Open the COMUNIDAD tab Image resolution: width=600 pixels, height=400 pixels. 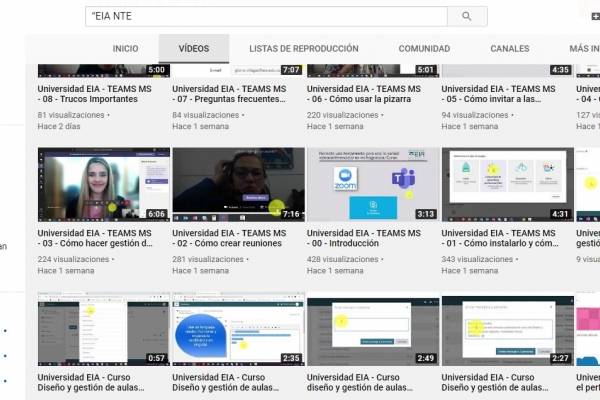point(424,49)
